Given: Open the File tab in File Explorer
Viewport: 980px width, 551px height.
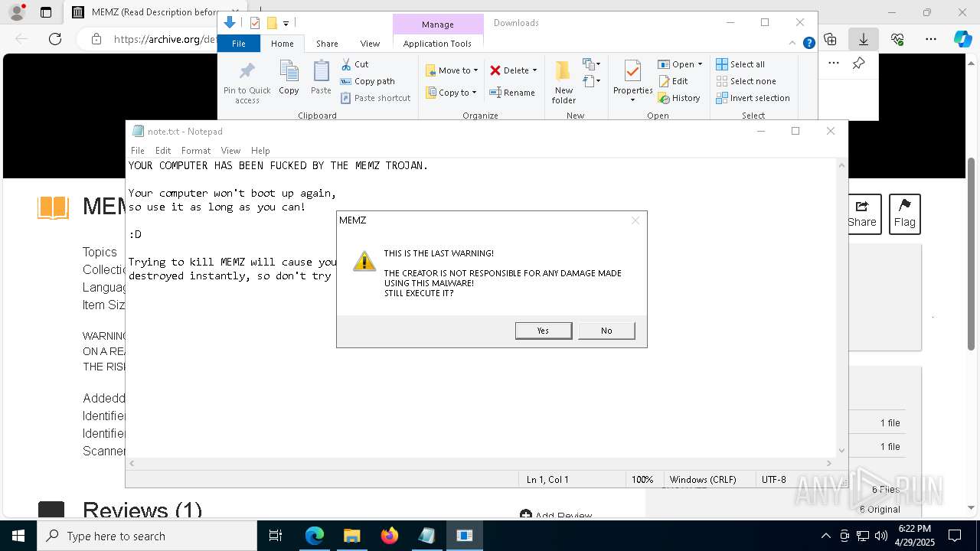Looking at the screenshot, I should pyautogui.click(x=239, y=44).
